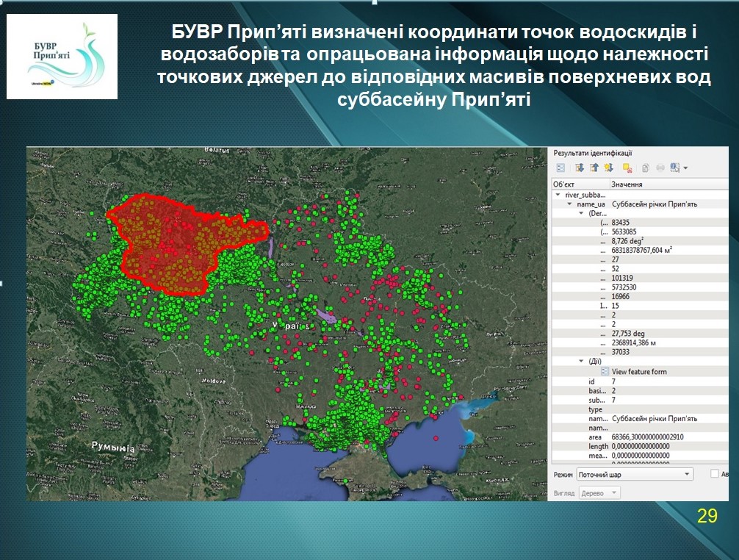Collapse the river_subba... layer tree node
Screen dimensions: 739x560
(558, 195)
